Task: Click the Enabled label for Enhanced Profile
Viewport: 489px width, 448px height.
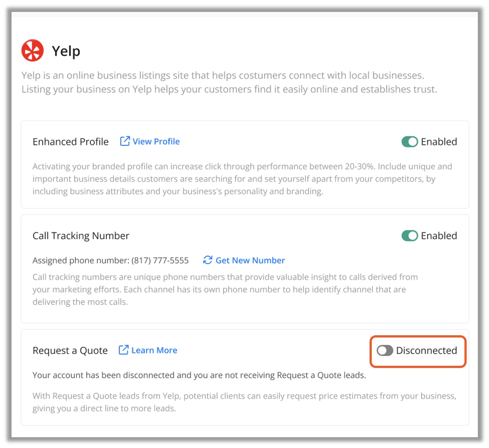Action: 439,142
